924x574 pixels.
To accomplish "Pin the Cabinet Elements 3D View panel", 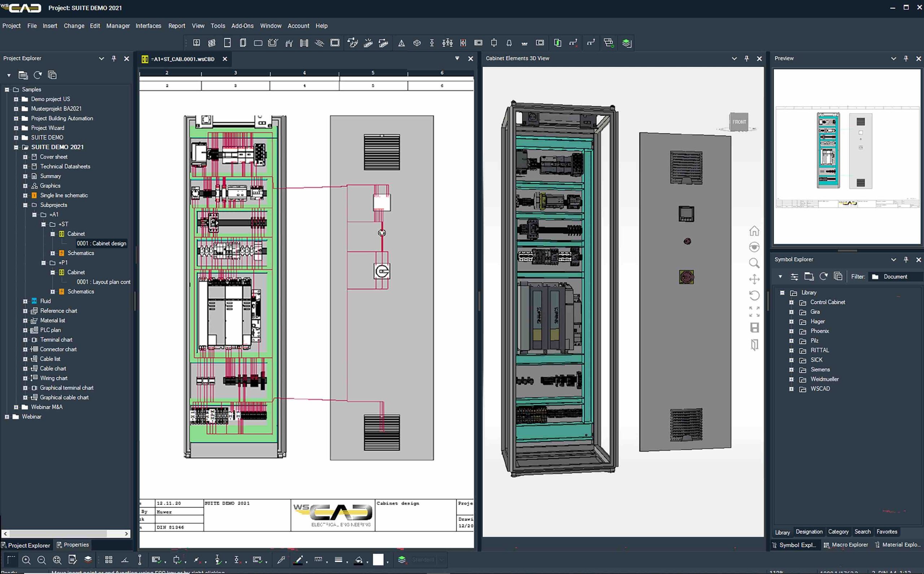I will (747, 58).
